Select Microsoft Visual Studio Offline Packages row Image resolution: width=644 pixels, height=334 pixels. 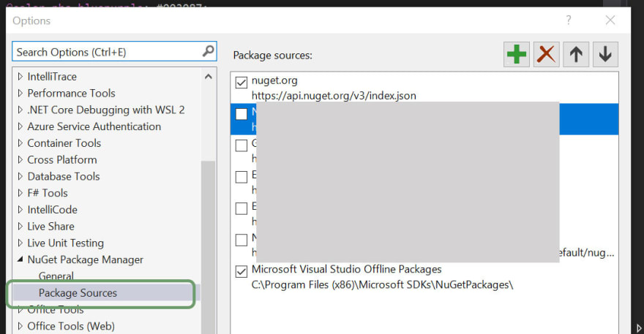(x=424, y=277)
